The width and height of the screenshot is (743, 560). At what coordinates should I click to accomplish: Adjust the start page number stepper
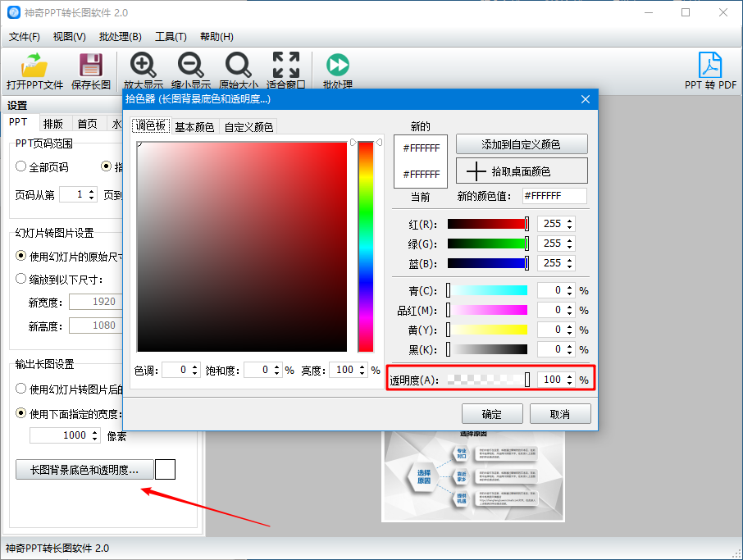(x=92, y=194)
